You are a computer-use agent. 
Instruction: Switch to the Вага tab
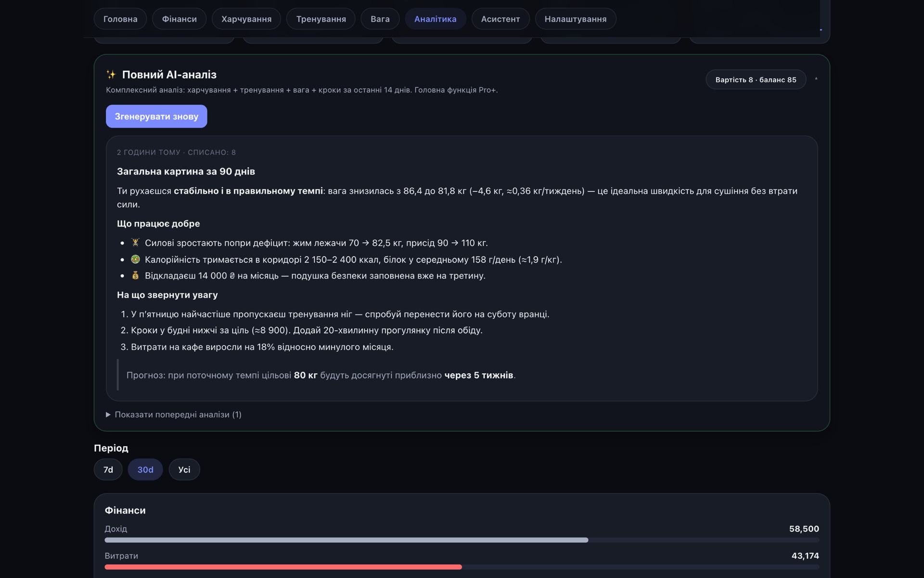click(380, 19)
